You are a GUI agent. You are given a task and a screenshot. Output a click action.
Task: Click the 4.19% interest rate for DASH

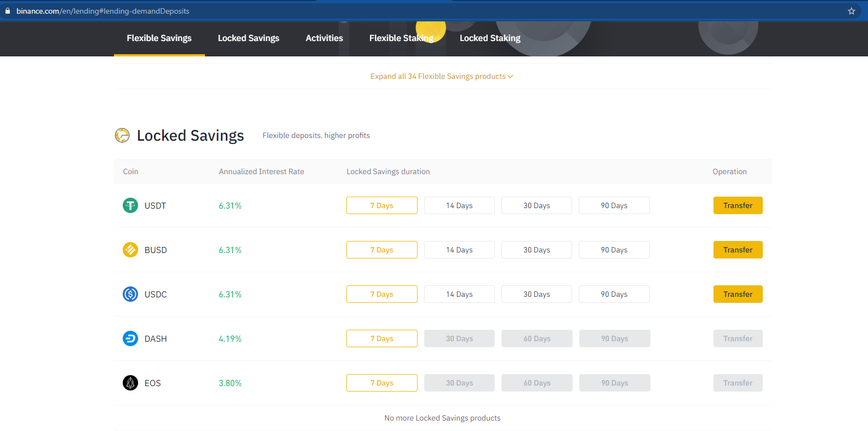point(230,338)
